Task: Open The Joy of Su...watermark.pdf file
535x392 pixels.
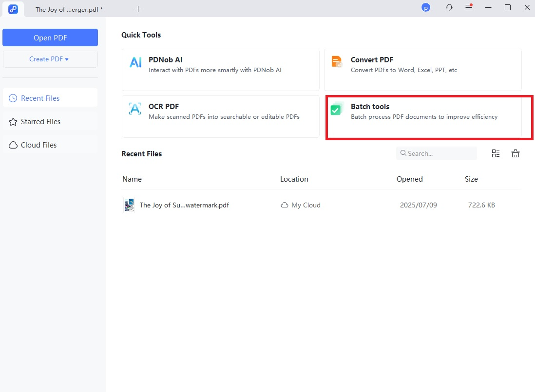Action: click(184, 205)
